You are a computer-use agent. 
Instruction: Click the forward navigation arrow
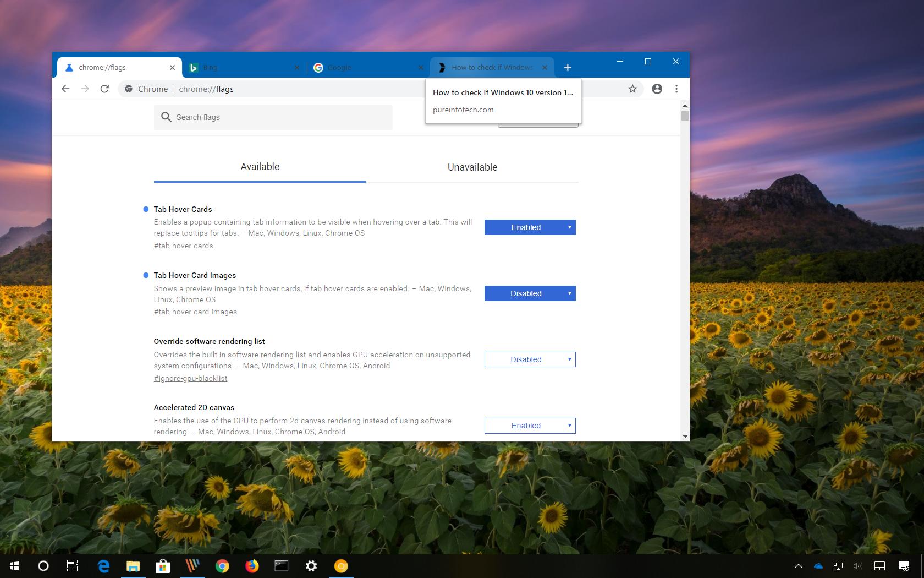[85, 89]
